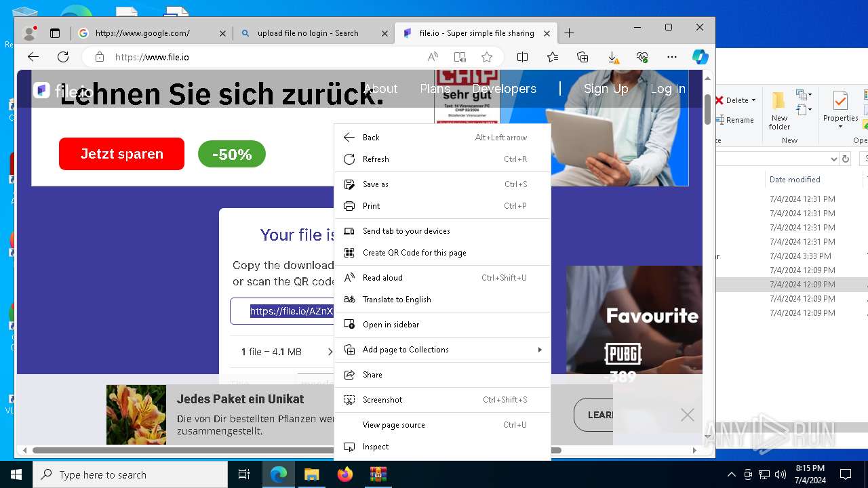Image resolution: width=868 pixels, height=488 pixels.
Task: Click Delete in File Explorer ribbon
Action: [x=735, y=100]
